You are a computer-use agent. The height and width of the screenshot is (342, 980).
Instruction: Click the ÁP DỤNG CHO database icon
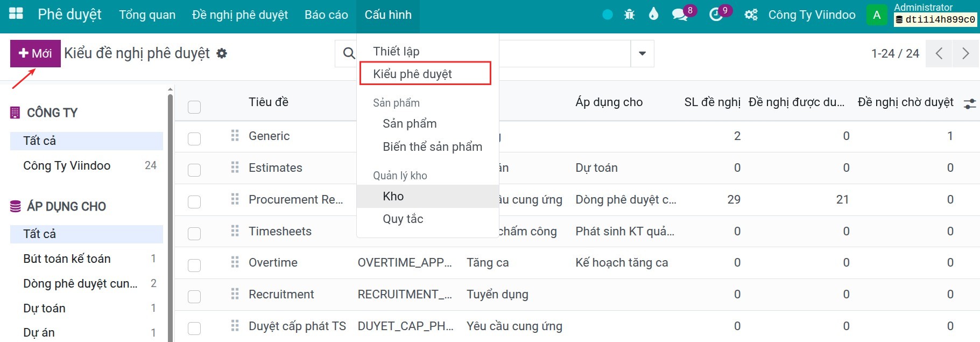coord(16,206)
